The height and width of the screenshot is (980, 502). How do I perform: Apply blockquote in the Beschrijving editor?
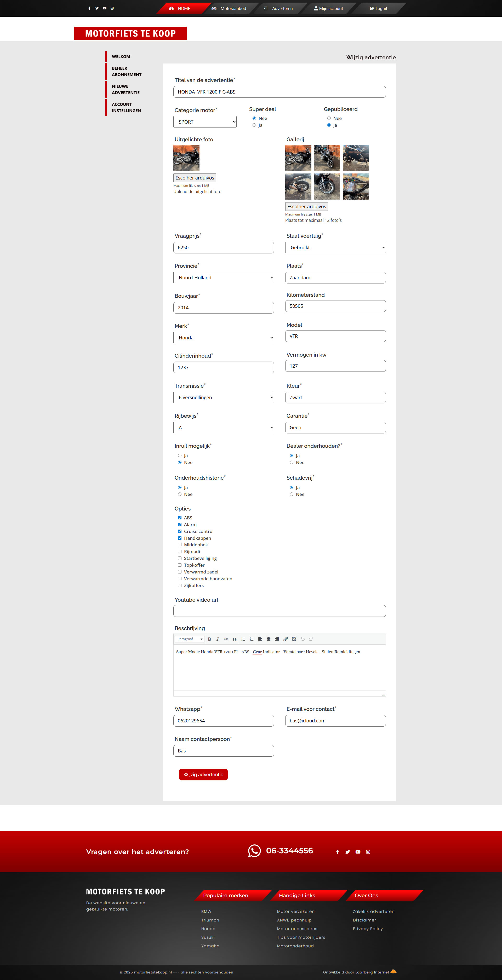(x=235, y=639)
